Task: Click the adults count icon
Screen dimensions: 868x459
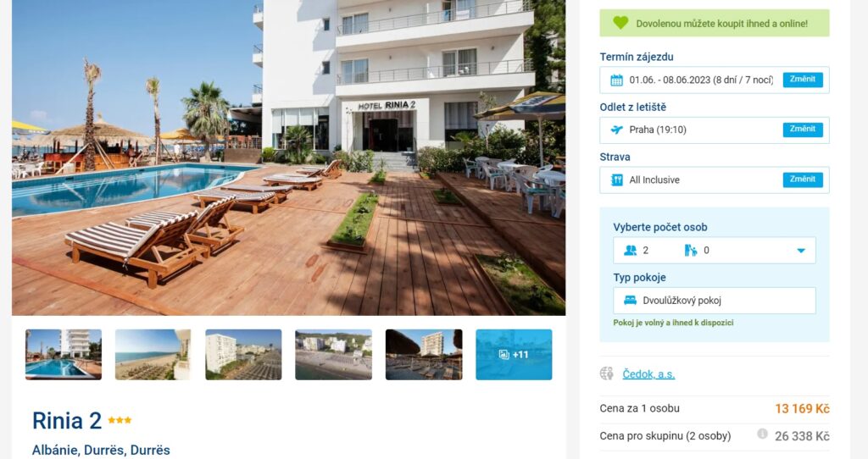Action: tap(630, 251)
